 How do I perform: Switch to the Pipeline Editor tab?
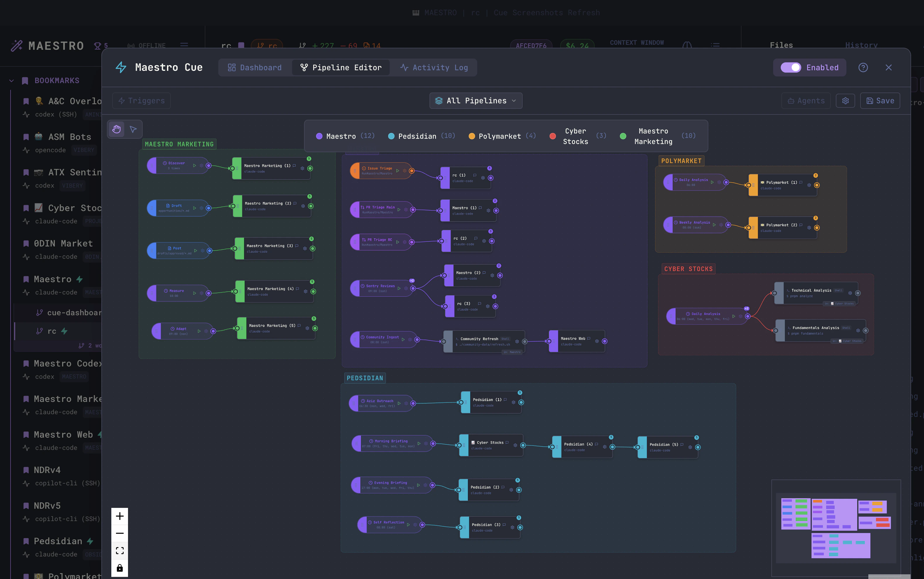341,68
